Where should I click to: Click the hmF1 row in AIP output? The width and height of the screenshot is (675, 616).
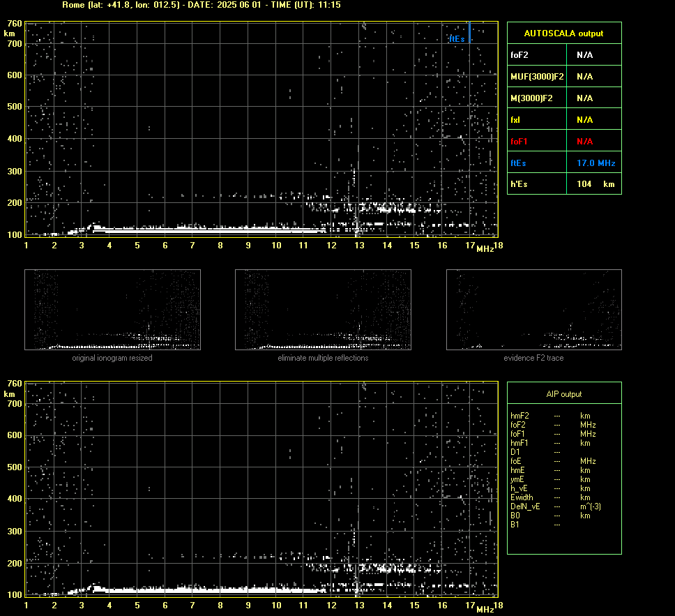(x=553, y=443)
